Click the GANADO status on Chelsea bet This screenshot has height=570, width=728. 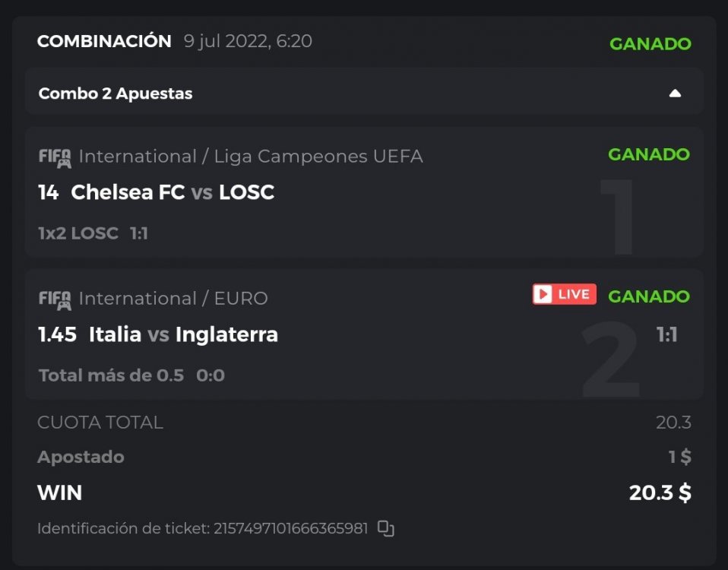pyautogui.click(x=648, y=154)
